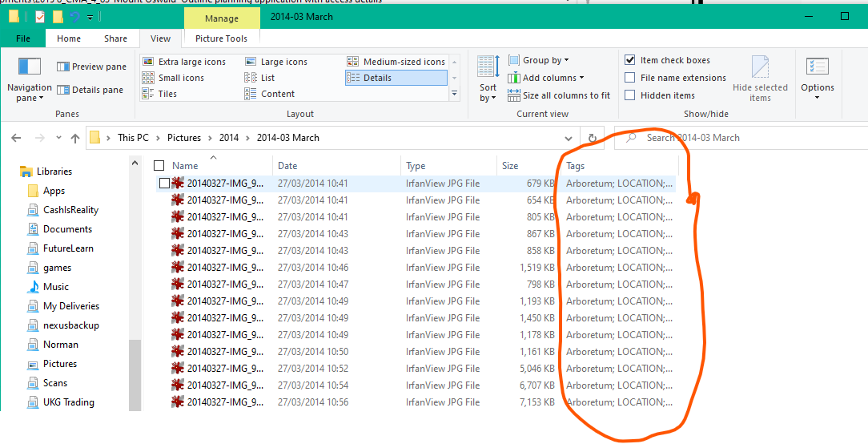
Task: Open the File menu tab
Action: coord(23,38)
